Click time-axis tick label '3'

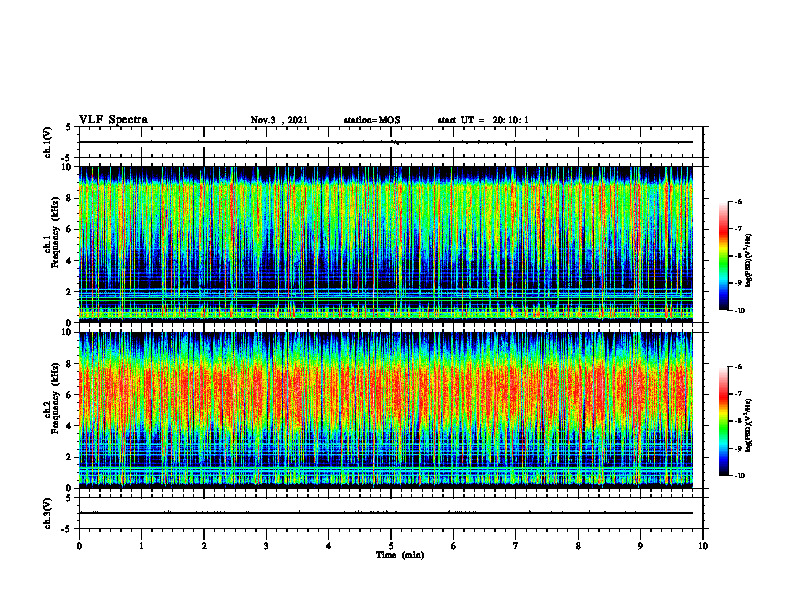(266, 546)
